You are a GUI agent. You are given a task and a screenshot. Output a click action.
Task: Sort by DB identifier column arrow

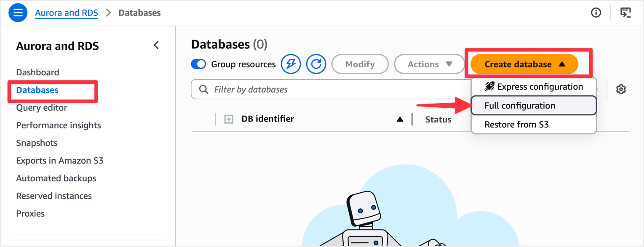[x=400, y=120]
